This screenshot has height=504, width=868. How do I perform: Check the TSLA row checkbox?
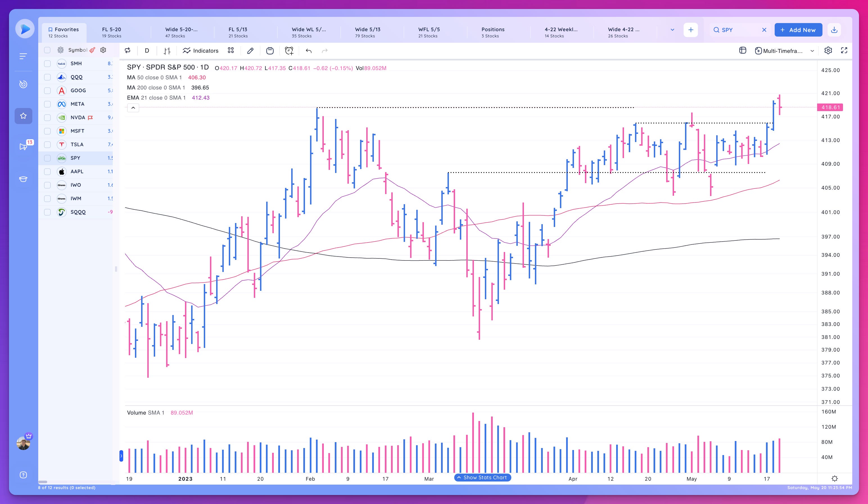point(48,145)
